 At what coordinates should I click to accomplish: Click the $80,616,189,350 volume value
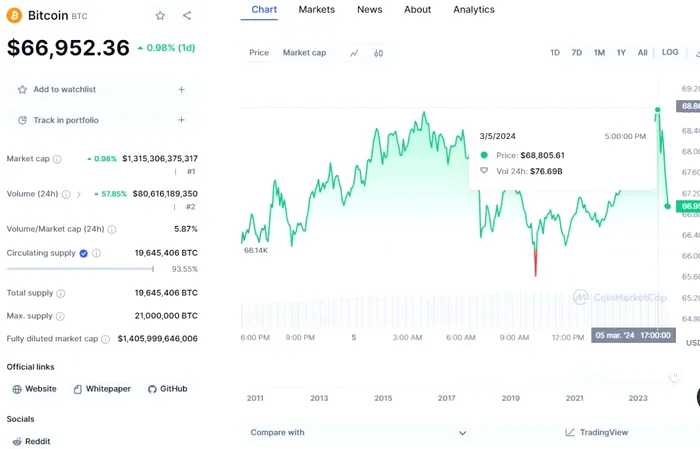(x=165, y=194)
